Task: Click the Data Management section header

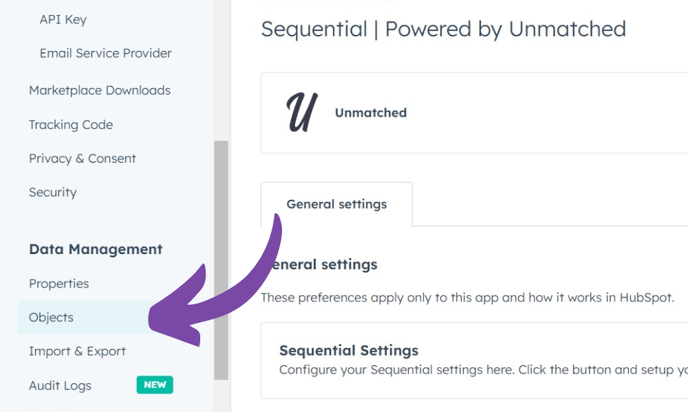Action: [95, 249]
